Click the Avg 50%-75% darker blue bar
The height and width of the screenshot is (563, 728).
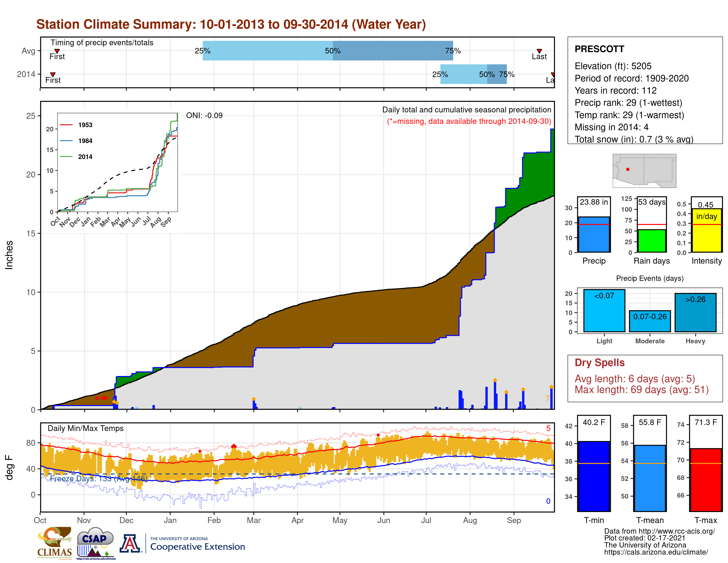click(x=393, y=51)
